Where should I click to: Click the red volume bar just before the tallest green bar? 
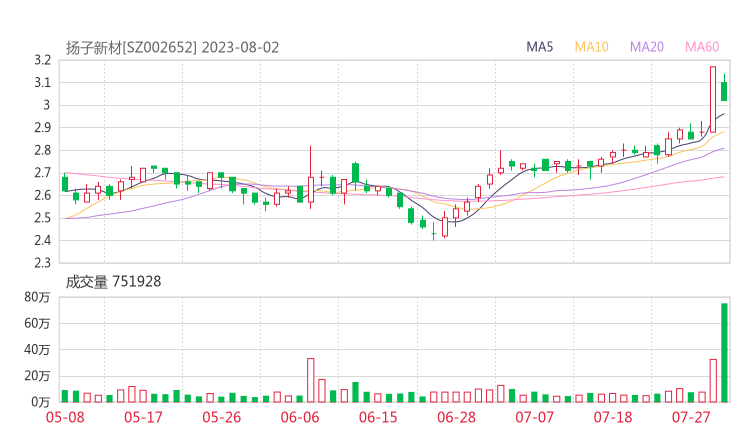713,381
